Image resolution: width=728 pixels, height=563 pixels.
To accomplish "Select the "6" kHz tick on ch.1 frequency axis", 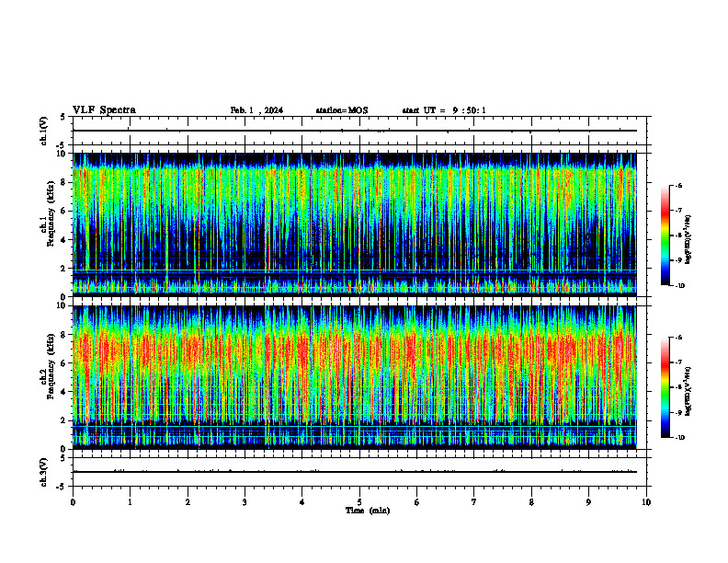I will click(x=65, y=211).
